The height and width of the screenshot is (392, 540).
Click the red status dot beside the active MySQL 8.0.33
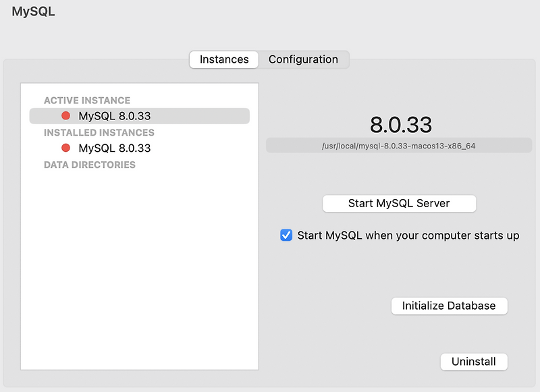(65, 115)
